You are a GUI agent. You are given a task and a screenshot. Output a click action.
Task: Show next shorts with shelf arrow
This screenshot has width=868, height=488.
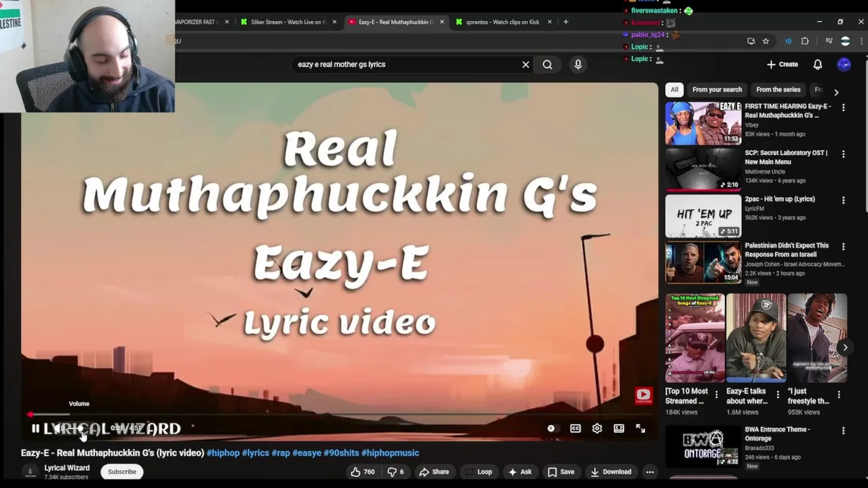845,348
